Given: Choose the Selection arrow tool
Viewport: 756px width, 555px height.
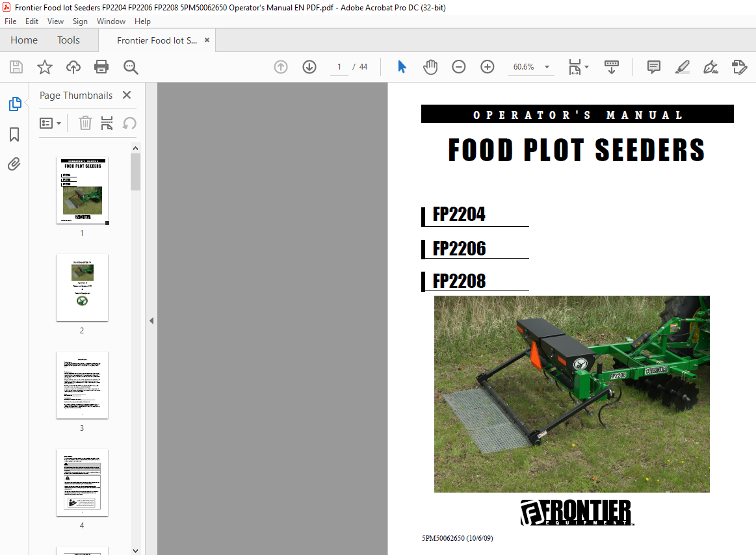Looking at the screenshot, I should click(402, 67).
